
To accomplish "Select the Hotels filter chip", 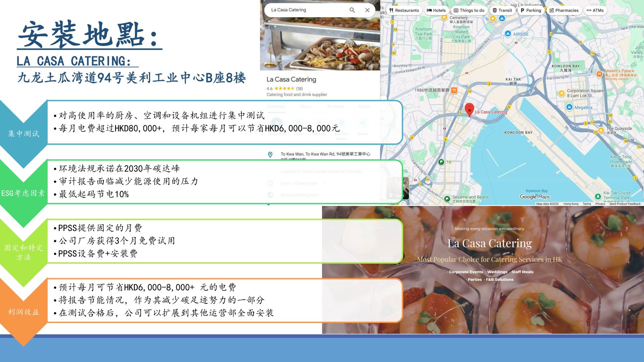I will coord(436,10).
